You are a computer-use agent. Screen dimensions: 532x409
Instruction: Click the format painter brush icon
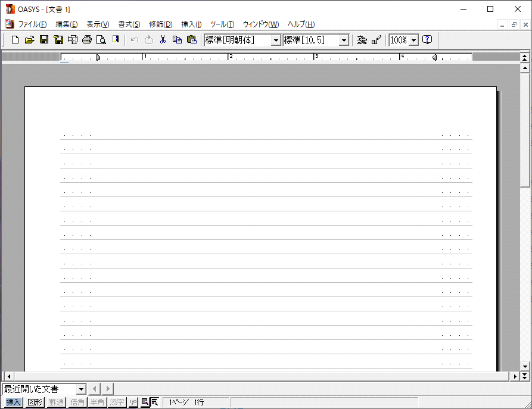[377, 40]
